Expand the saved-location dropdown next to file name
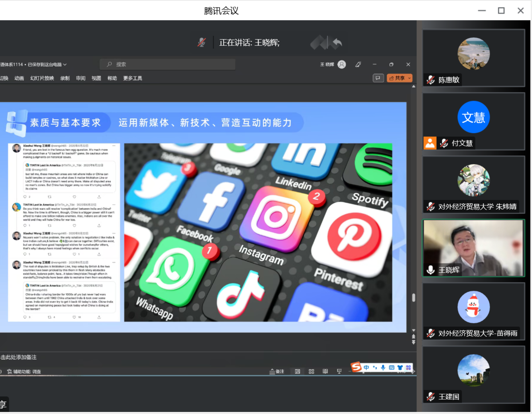Image resolution: width=532 pixels, height=414 pixels. [65, 65]
